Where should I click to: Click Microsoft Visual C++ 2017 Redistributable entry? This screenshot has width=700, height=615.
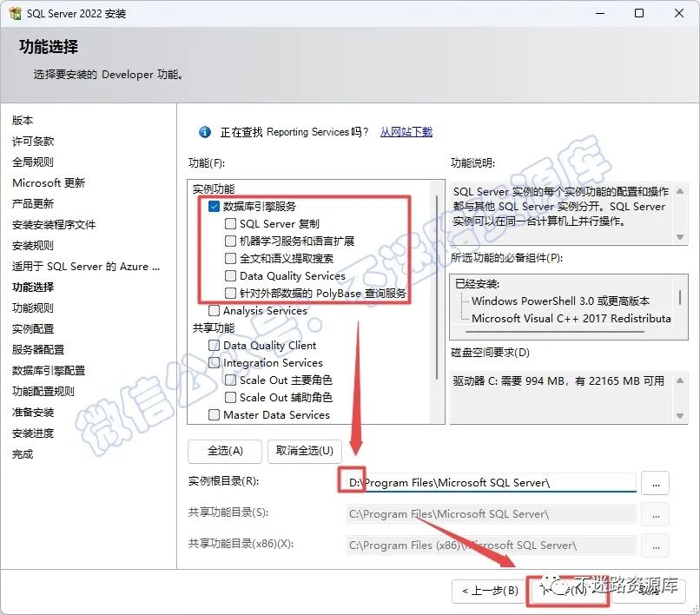point(571,319)
